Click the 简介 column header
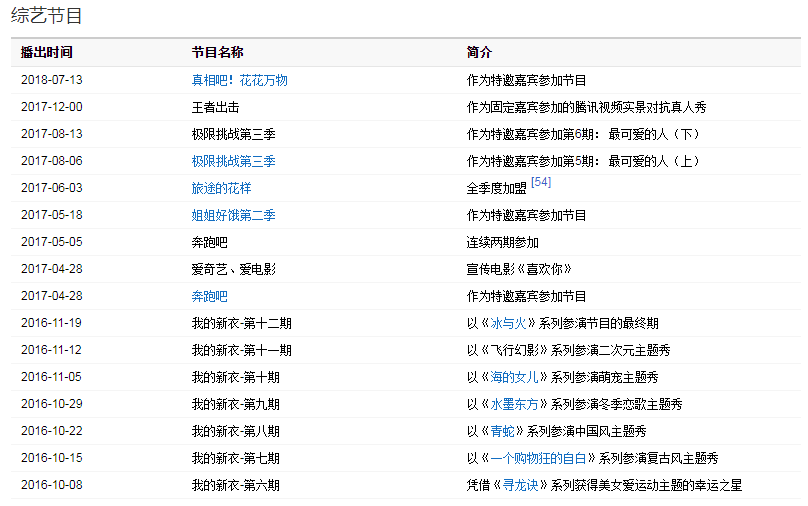This screenshot has width=808, height=506. point(479,52)
